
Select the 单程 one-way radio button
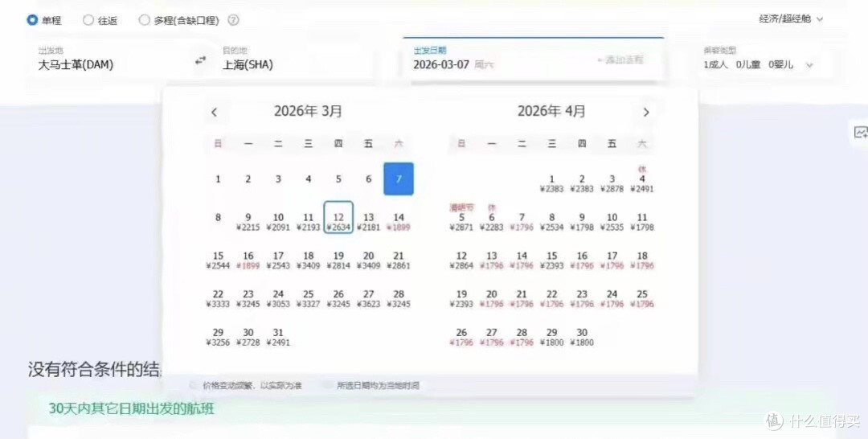pos(32,20)
